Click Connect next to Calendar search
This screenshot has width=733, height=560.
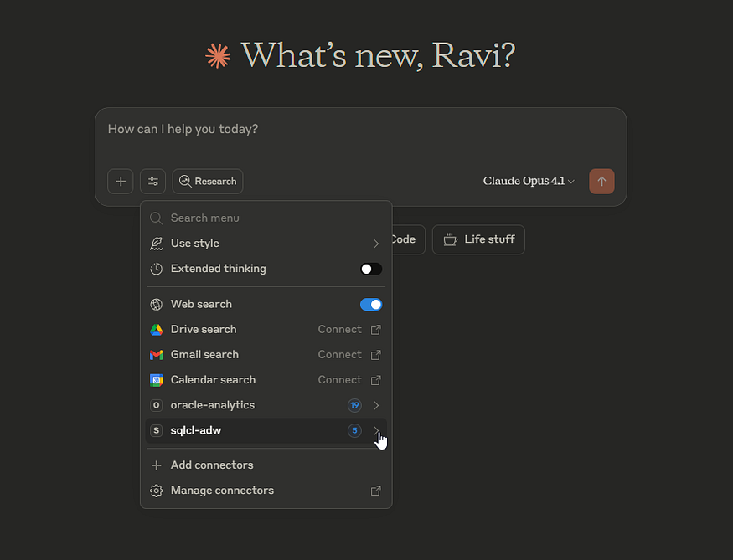click(x=340, y=380)
